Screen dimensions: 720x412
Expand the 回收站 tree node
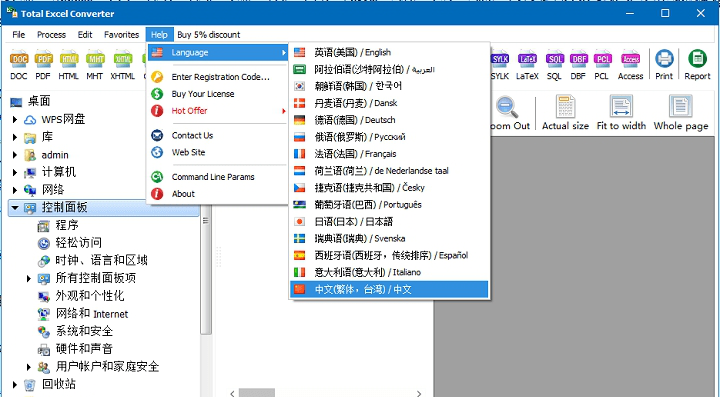coord(15,384)
